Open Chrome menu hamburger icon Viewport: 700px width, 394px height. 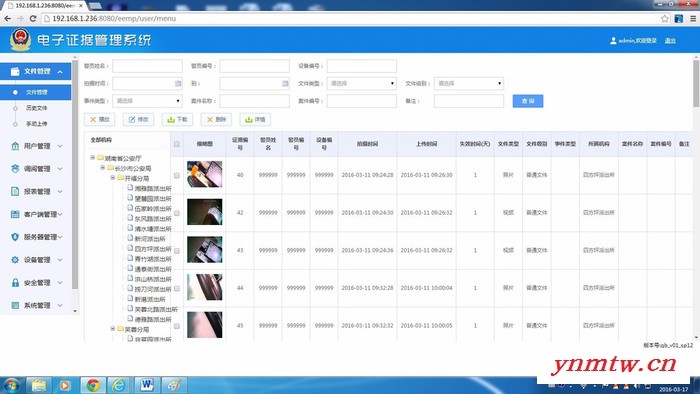pyautogui.click(x=693, y=18)
